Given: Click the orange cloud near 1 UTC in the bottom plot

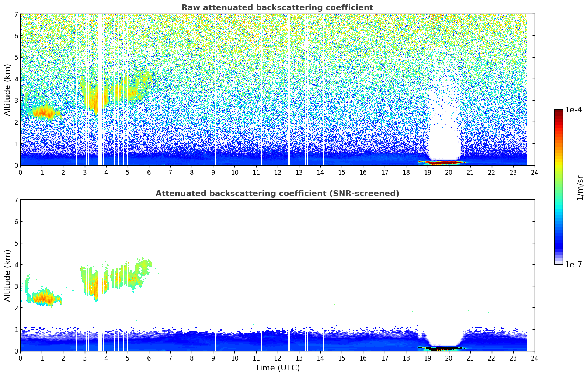Looking at the screenshot, I should (44, 297).
